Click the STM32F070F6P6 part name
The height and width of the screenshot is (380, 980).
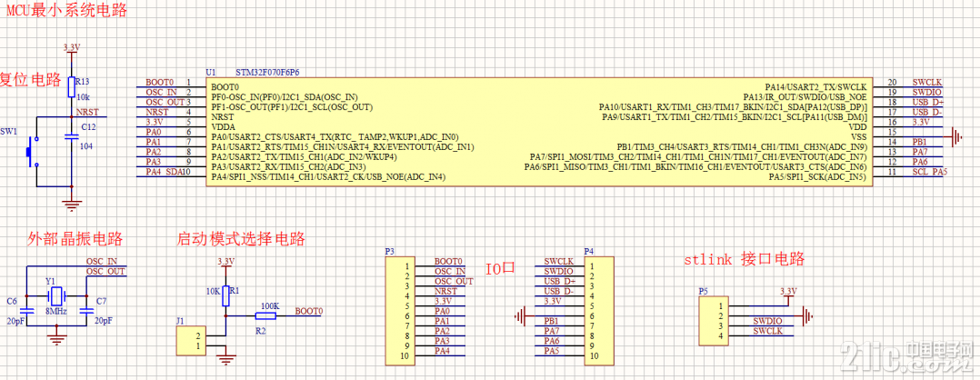(x=267, y=73)
